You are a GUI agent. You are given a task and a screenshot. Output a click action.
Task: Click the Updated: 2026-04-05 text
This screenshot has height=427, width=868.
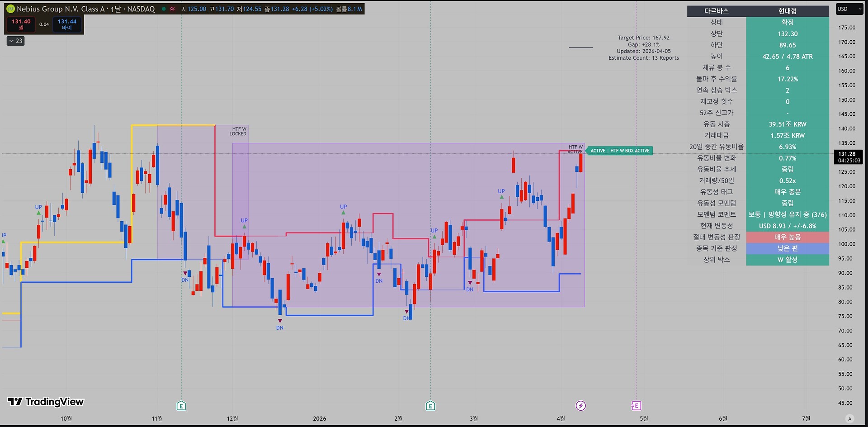(x=644, y=51)
